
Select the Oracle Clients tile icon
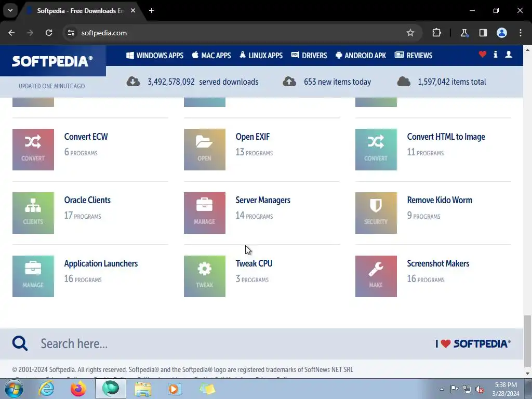coord(33,212)
